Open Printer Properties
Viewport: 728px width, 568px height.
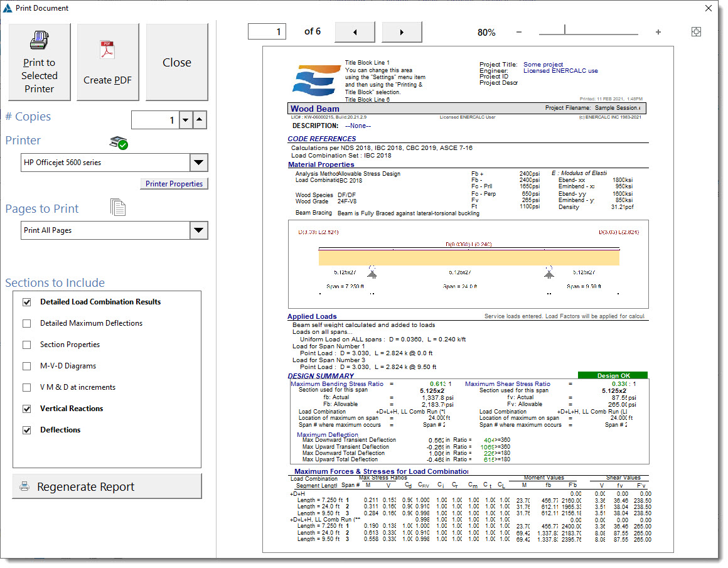pyautogui.click(x=174, y=184)
